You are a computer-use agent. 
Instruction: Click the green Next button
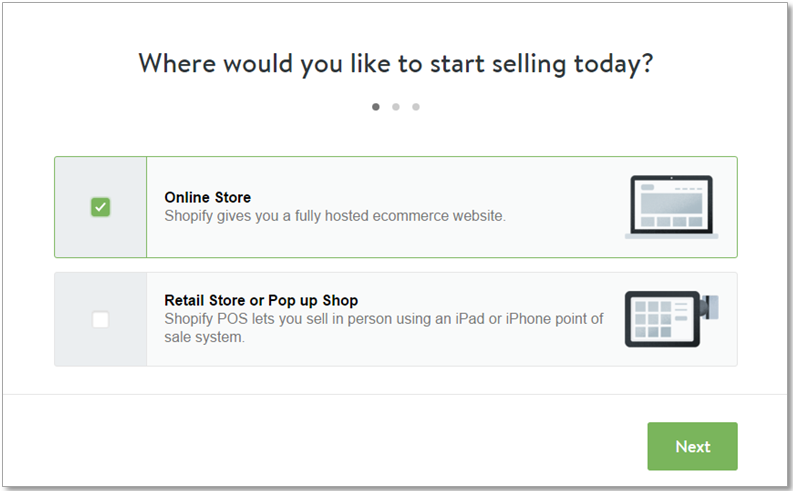(x=692, y=446)
